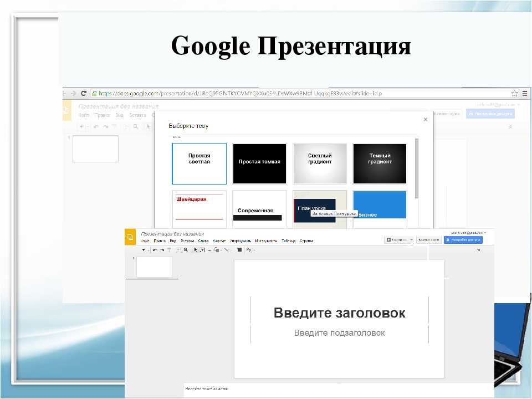Open the Chrome hamburger menu
Screen dimensions: 532x399
[524, 93]
